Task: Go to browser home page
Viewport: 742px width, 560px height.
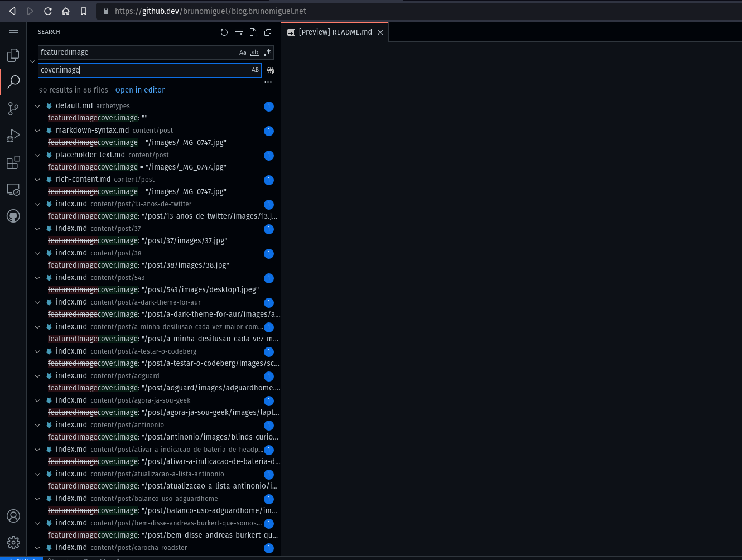Action: 66,11
